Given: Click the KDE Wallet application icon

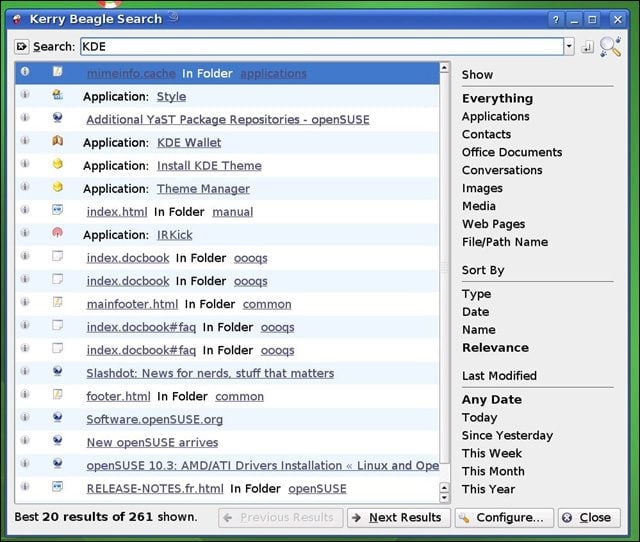Looking at the screenshot, I should pos(58,141).
